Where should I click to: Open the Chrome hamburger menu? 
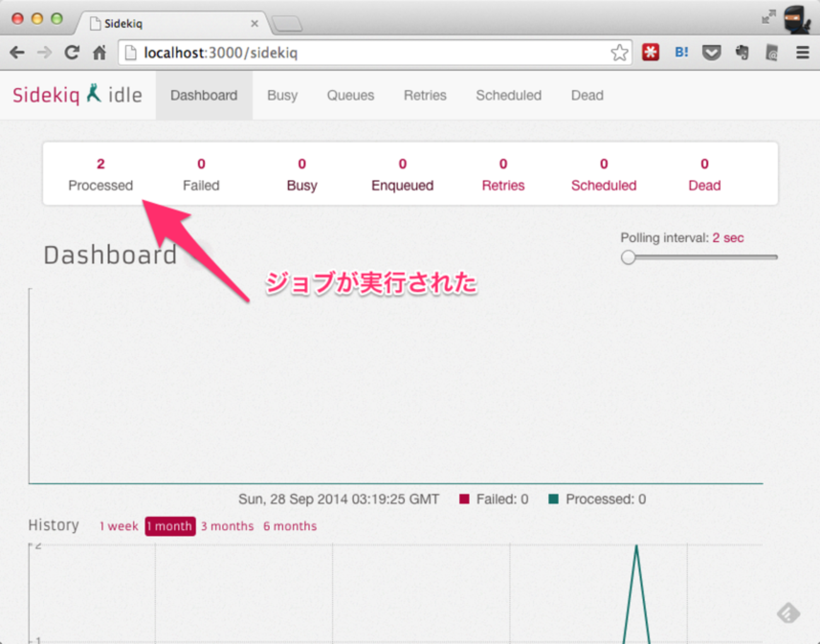[x=802, y=53]
